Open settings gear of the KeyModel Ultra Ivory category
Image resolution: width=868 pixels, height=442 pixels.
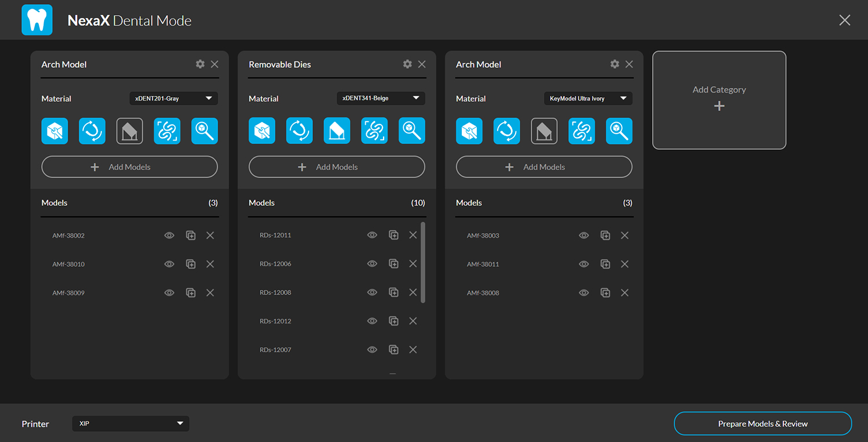coord(615,64)
